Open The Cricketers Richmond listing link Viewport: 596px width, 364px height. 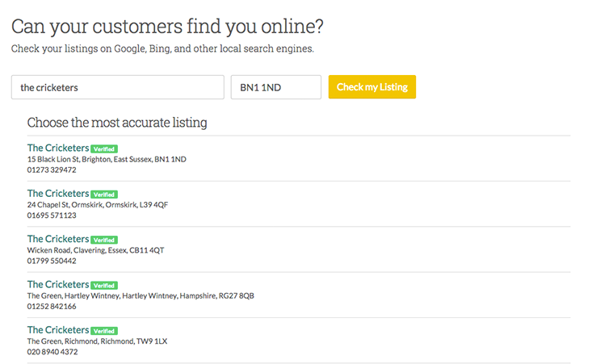58,330
